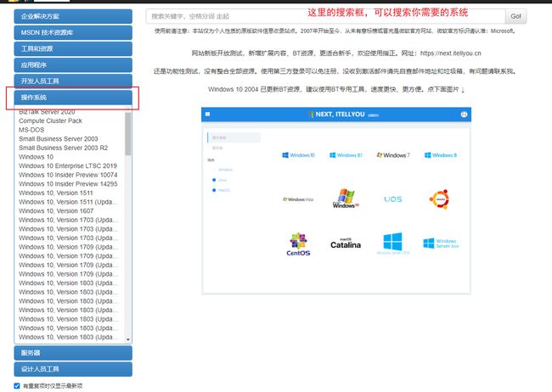Screen dimensions: 552x392
Task: Collapse the 操作系统 section
Action: 73,98
